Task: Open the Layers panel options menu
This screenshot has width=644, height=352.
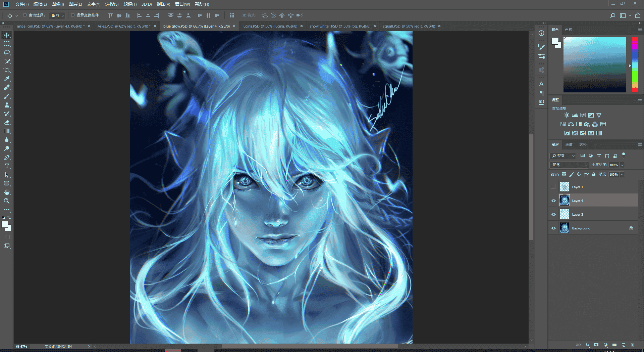Action: [x=640, y=144]
